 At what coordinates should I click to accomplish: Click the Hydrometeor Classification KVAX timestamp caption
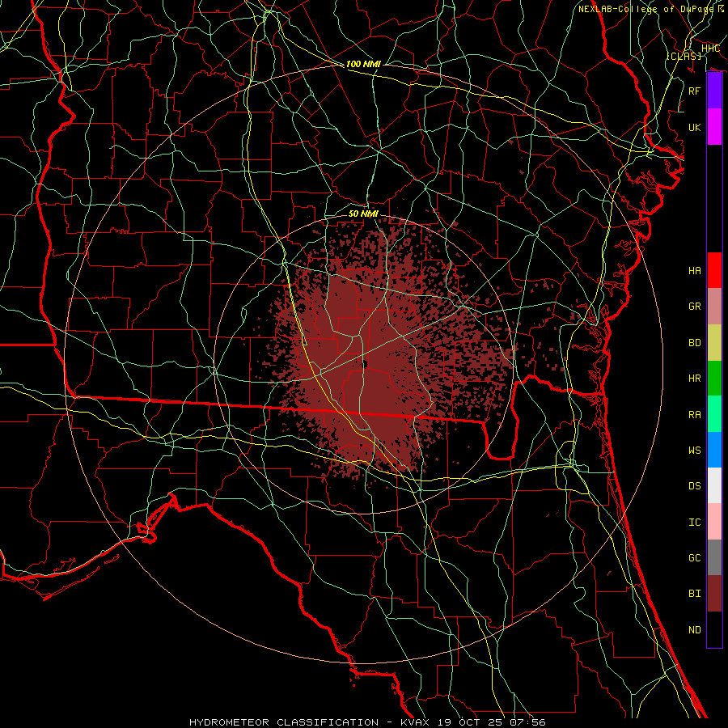pyautogui.click(x=367, y=722)
